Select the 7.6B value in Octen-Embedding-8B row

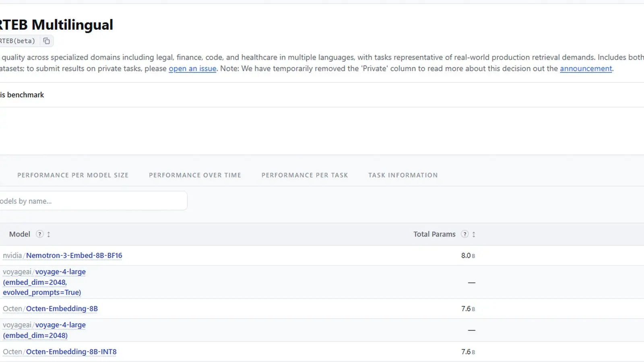click(x=468, y=309)
